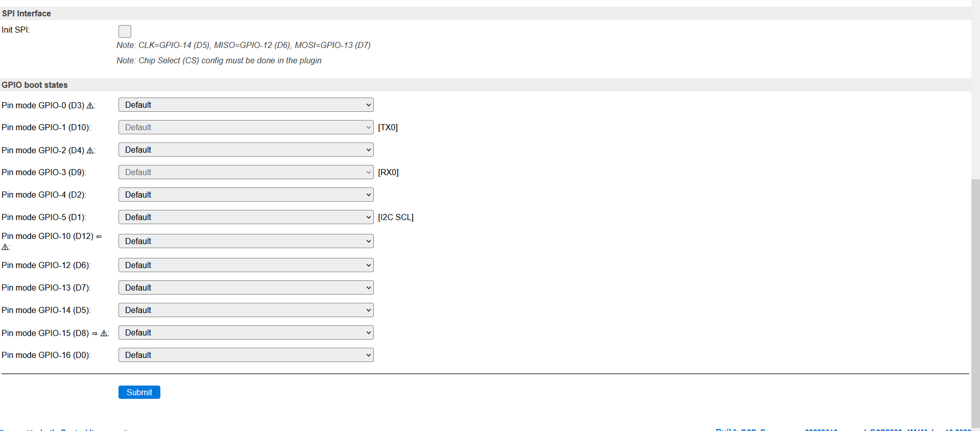Enable the Init SPI checkbox
This screenshot has width=980, height=431.
coord(125,31)
